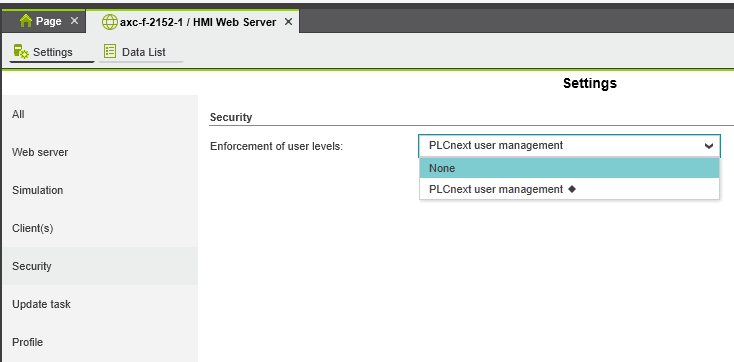The image size is (734, 362).
Task: Click the Data List icon
Action: (x=110, y=52)
